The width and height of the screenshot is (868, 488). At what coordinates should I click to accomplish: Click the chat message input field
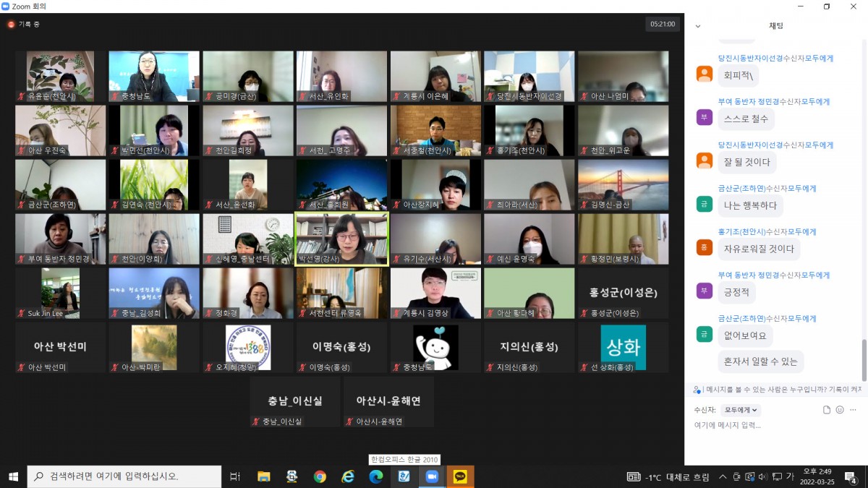pyautogui.click(x=774, y=425)
